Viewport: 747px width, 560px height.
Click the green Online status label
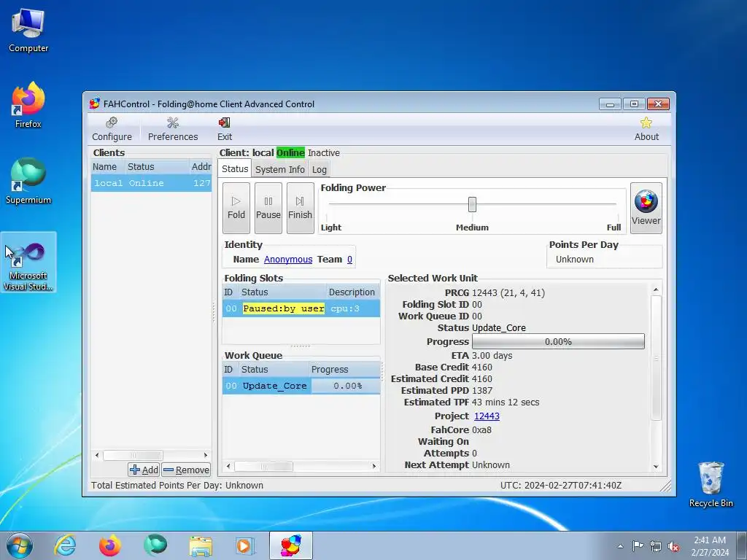pyautogui.click(x=290, y=153)
